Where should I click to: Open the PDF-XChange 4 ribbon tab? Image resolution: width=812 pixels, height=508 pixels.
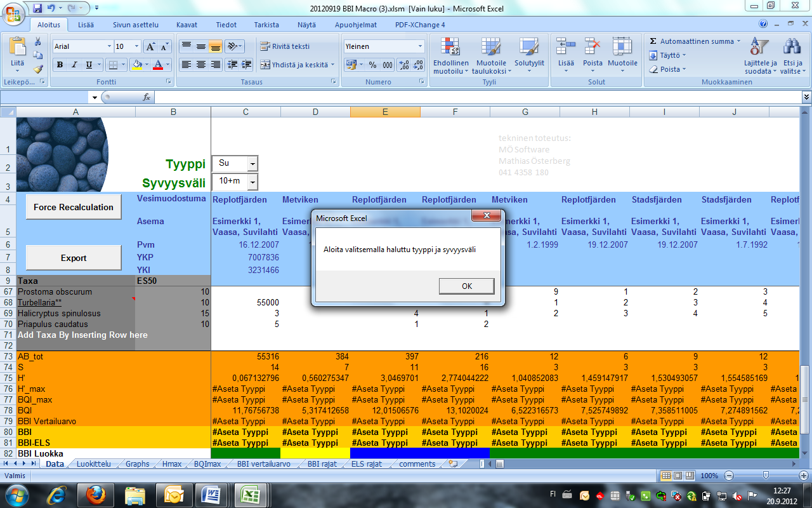420,25
